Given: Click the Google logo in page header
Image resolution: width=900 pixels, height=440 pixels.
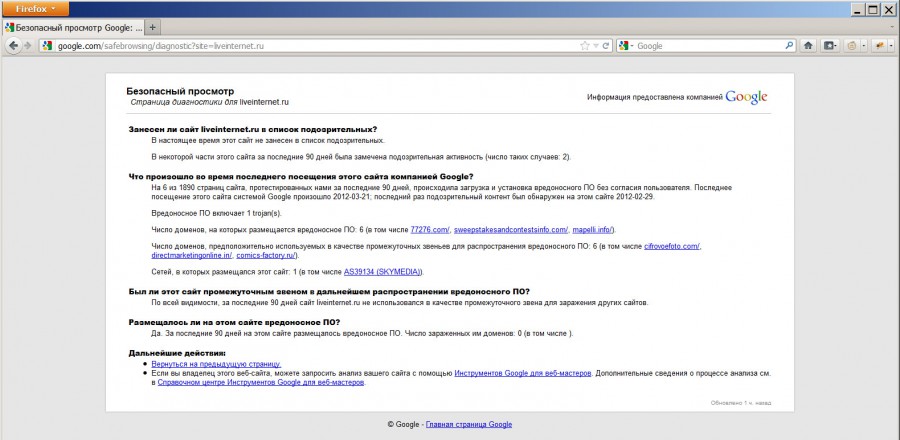Looking at the screenshot, I should coord(746,97).
